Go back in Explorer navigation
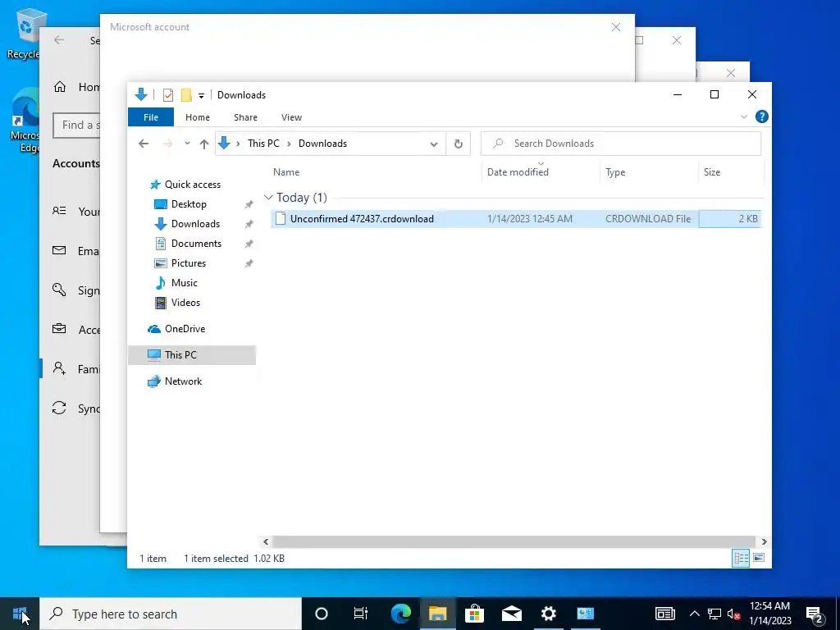 pos(144,144)
